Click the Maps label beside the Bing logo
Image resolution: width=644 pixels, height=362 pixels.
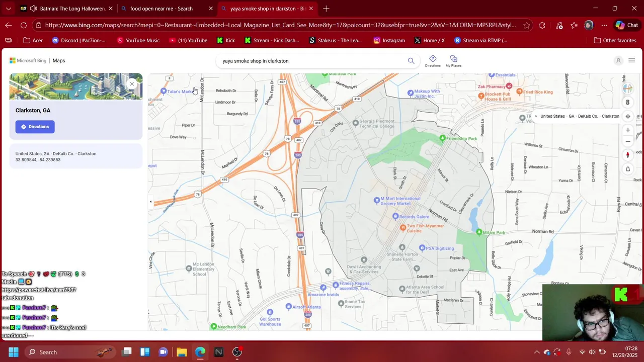(x=59, y=60)
